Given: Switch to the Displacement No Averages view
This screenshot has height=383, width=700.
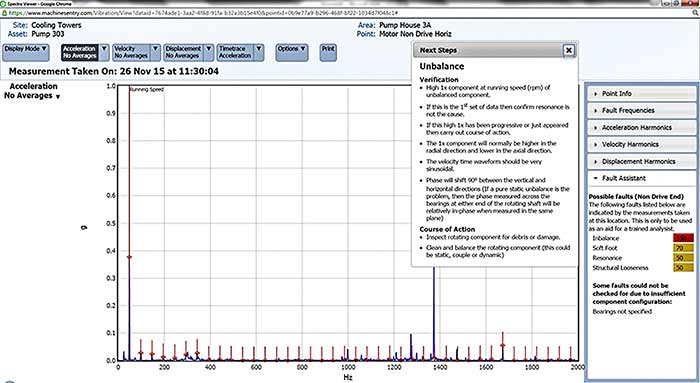Looking at the screenshot, I should (x=183, y=52).
